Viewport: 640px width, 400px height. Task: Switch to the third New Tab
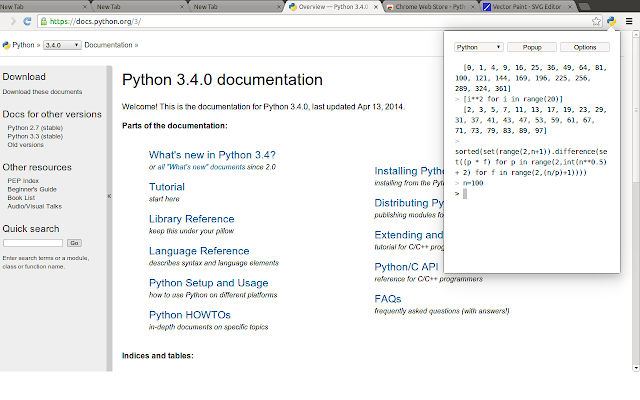[236, 7]
